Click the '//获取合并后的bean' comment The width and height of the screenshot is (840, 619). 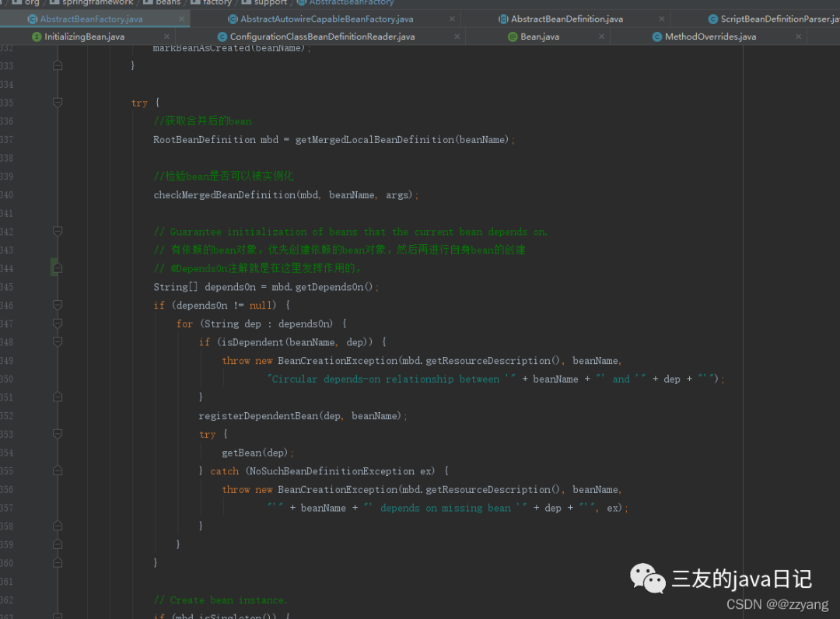(x=202, y=121)
